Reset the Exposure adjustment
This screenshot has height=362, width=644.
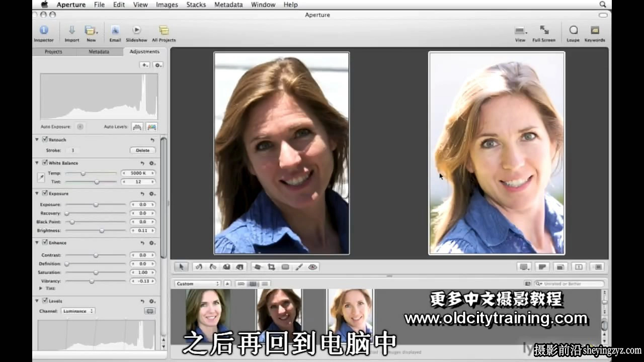point(142,194)
